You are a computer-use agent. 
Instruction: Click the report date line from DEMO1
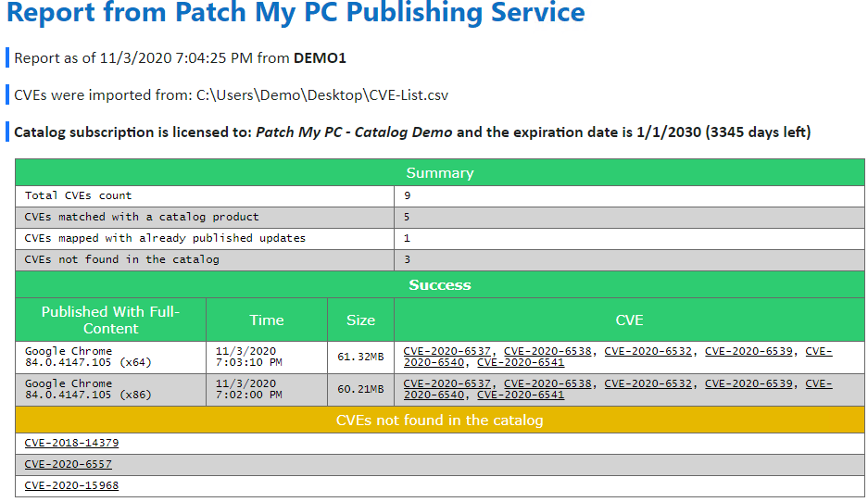[180, 58]
